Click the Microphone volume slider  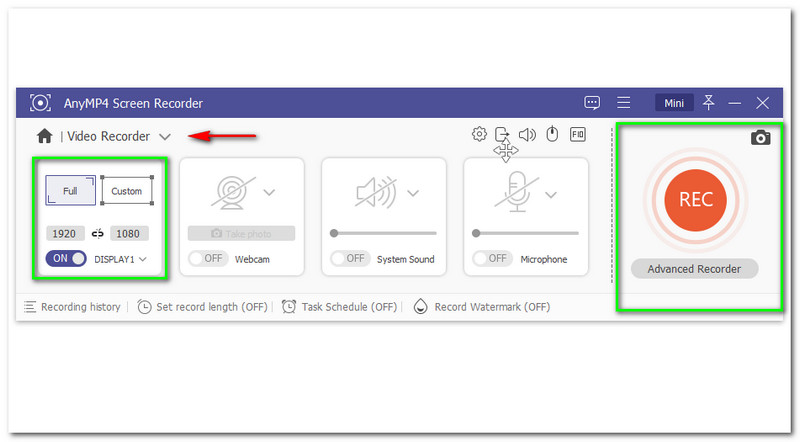(x=525, y=233)
